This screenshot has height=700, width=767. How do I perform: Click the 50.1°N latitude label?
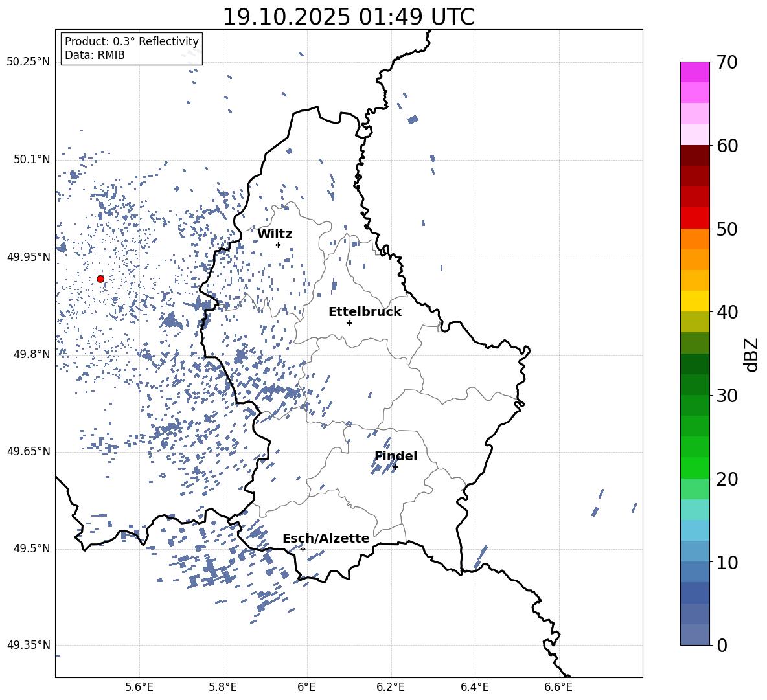[31, 159]
